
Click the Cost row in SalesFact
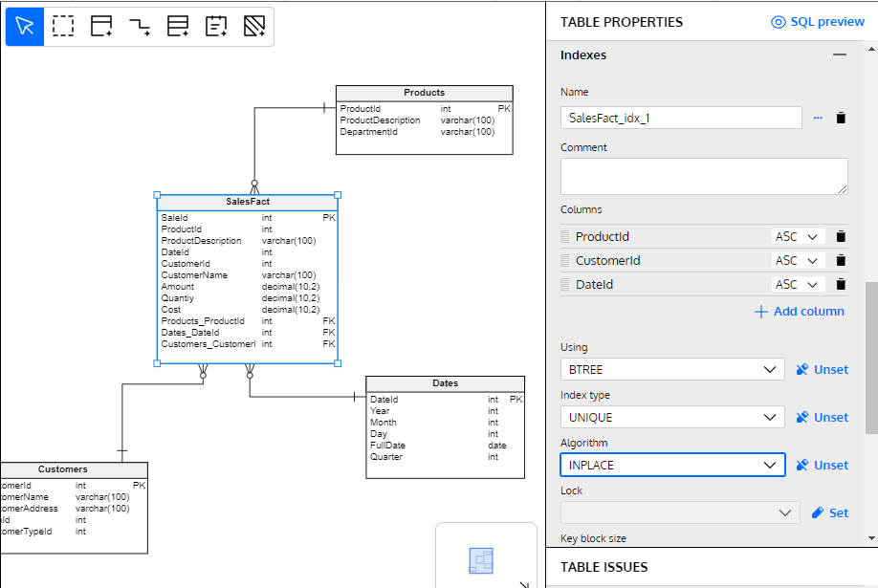tap(248, 310)
